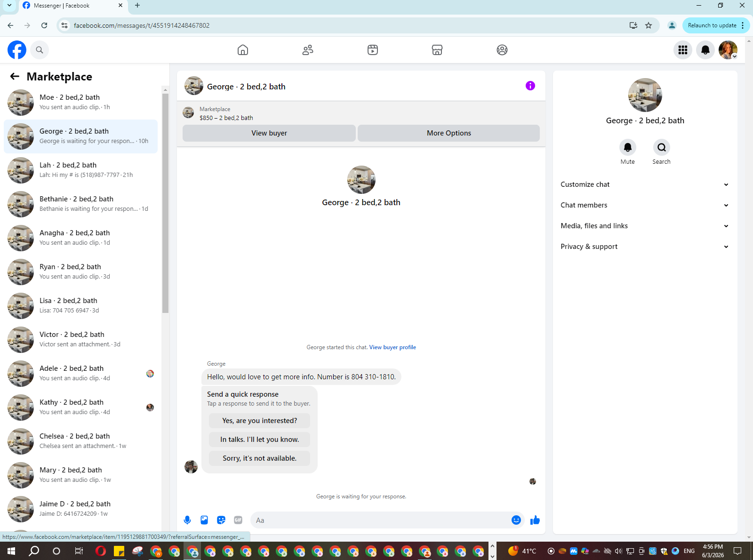Open the tab search dropdown in Chrome
753x560 pixels.
click(x=9, y=6)
